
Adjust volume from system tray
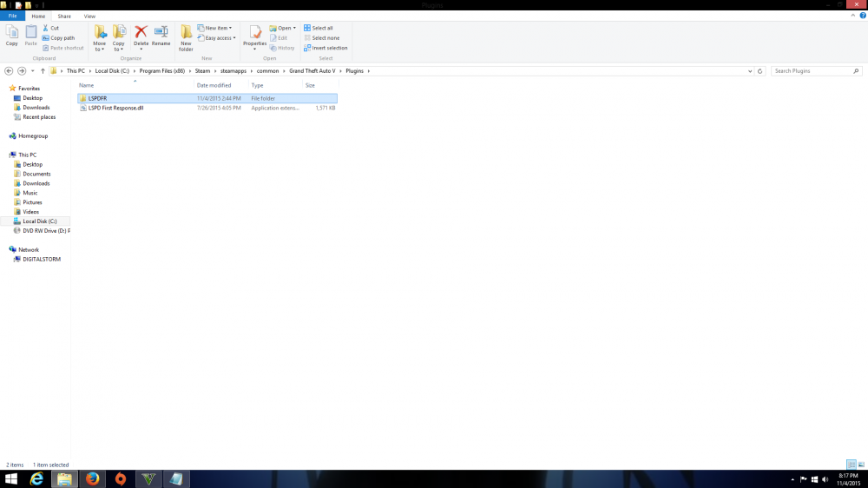pyautogui.click(x=825, y=479)
